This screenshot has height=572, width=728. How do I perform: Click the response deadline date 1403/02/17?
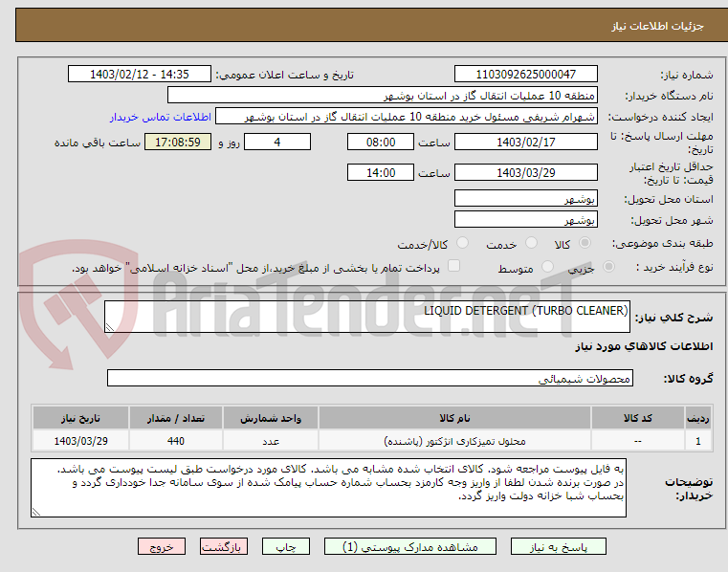[x=525, y=143]
